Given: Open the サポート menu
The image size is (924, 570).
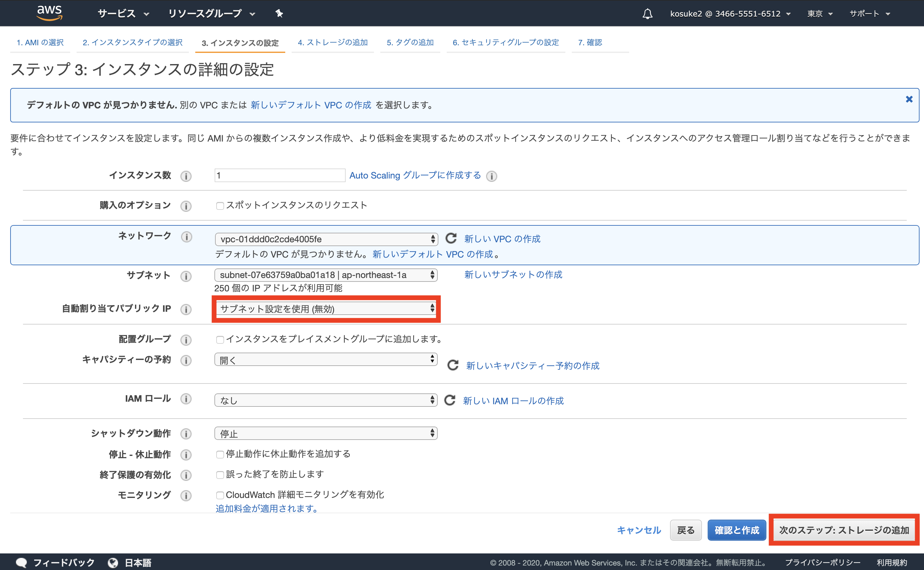Looking at the screenshot, I should click(x=870, y=14).
